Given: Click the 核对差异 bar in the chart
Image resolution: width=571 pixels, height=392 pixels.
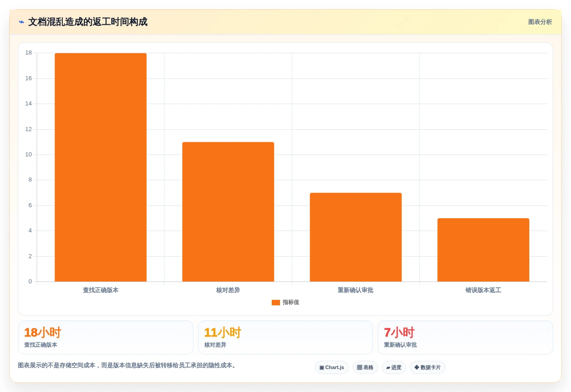Looking at the screenshot, I should tap(228, 212).
